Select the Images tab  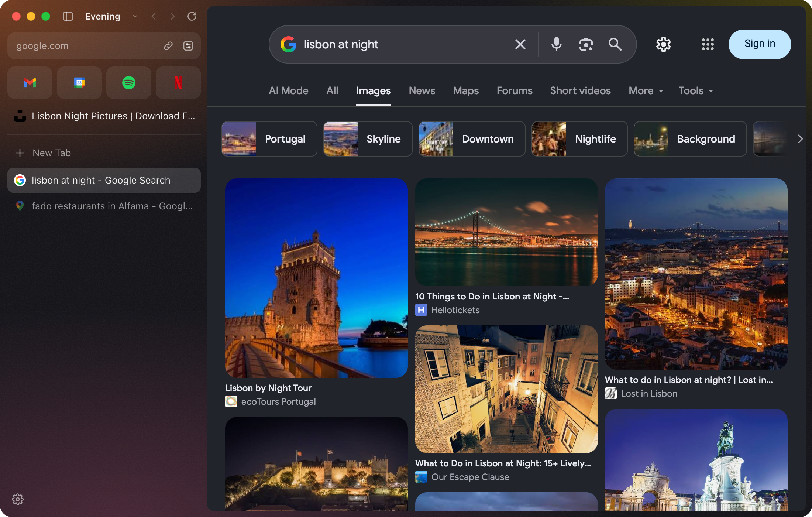373,91
